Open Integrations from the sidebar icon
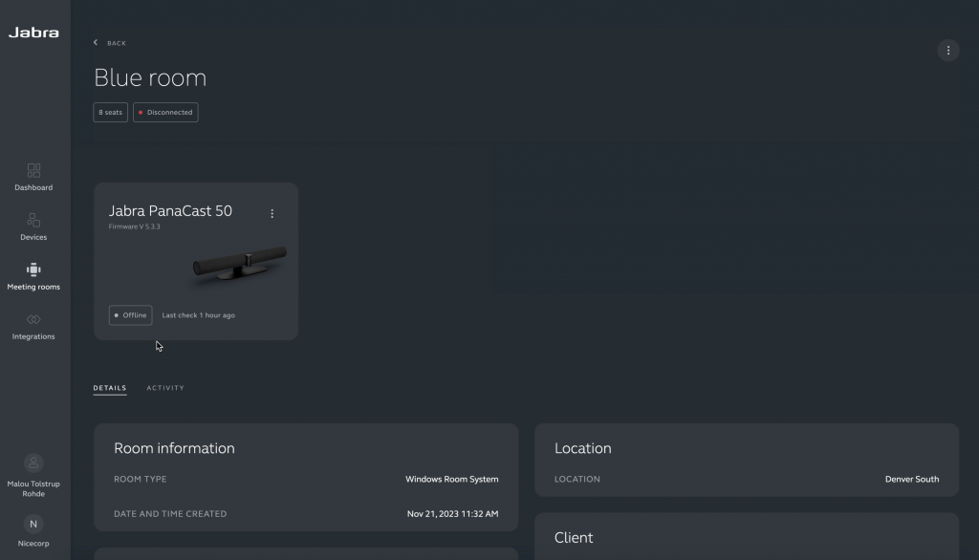The image size is (979, 560). [33, 319]
